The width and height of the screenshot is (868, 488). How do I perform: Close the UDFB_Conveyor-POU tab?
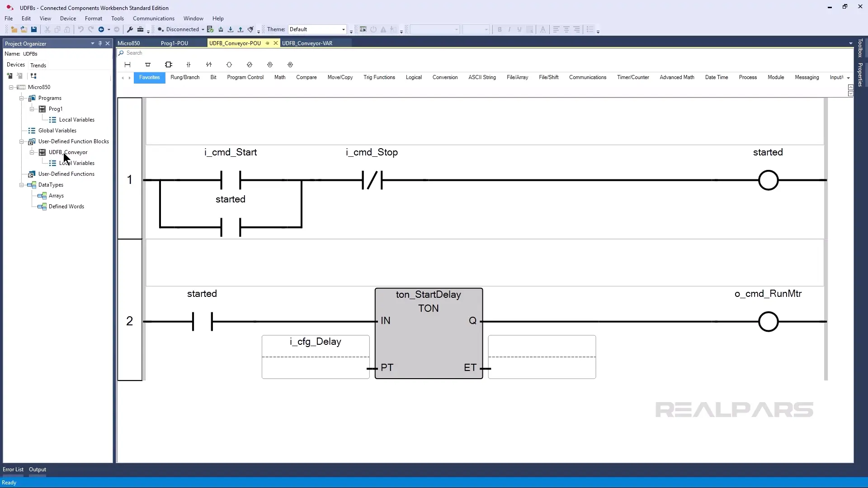point(276,43)
